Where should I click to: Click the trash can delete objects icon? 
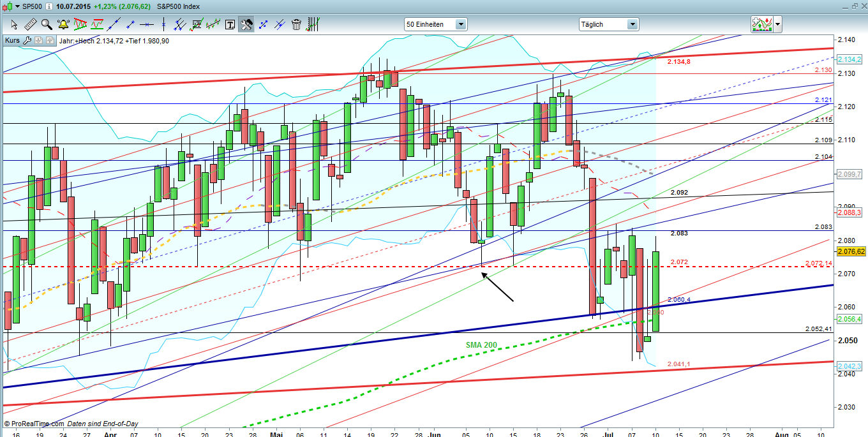296,24
